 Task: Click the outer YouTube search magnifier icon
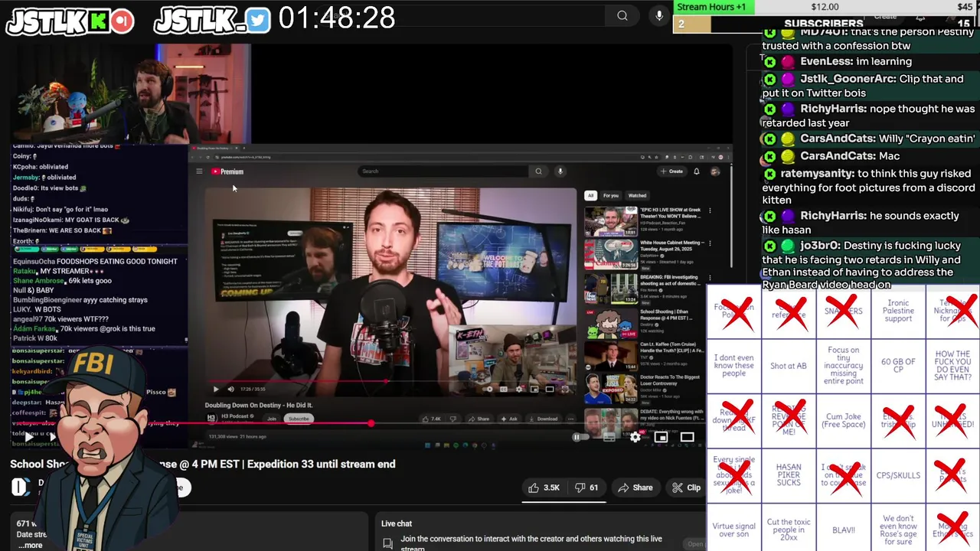coord(622,15)
